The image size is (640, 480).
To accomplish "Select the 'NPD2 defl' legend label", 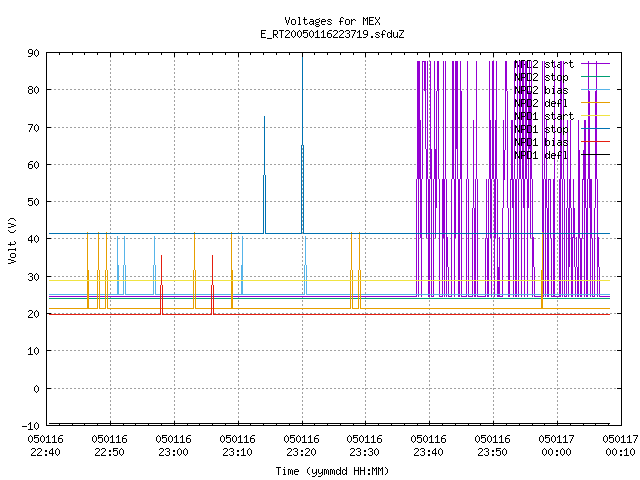I will coord(541,103).
